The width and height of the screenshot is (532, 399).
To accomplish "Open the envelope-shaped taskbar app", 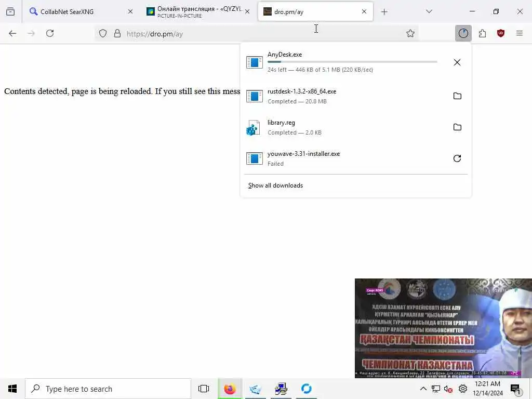I will point(255,389).
